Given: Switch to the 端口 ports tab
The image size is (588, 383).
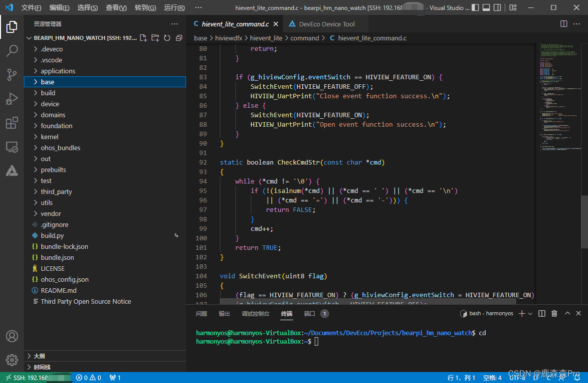Looking at the screenshot, I should 309,314.
